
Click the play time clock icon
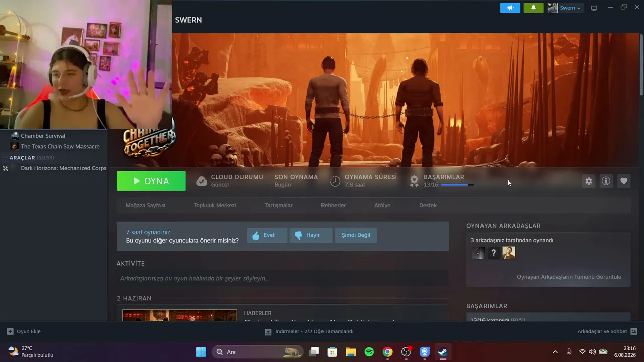(335, 181)
